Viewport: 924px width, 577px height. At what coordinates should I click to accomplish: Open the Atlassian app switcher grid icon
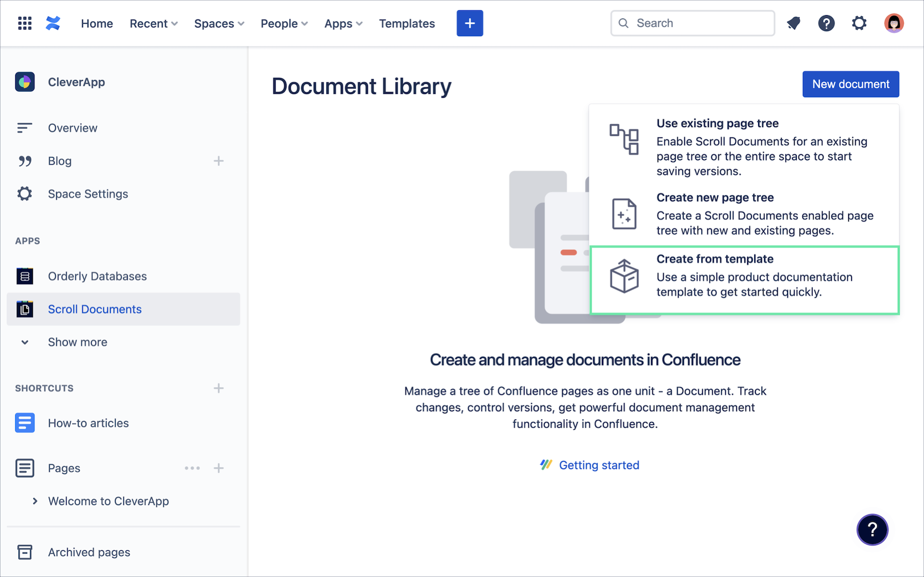[25, 23]
